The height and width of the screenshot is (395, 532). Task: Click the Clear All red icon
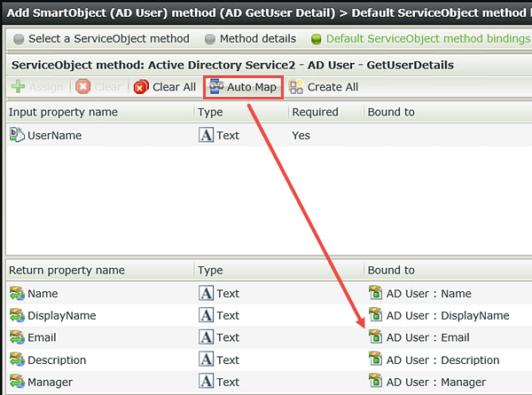pos(141,87)
